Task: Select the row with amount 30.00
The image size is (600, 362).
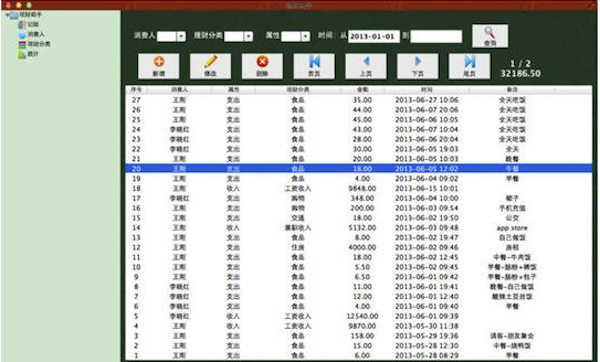Action: pos(359,149)
